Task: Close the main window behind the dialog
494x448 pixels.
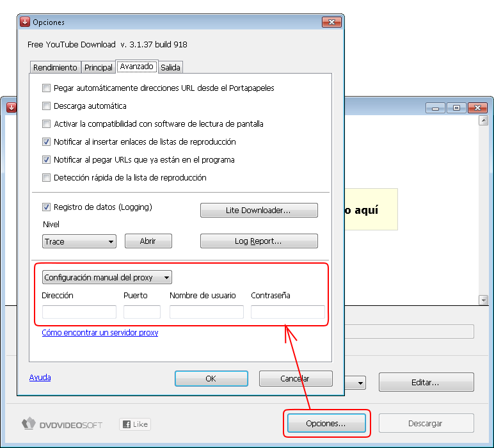Action: (x=477, y=108)
